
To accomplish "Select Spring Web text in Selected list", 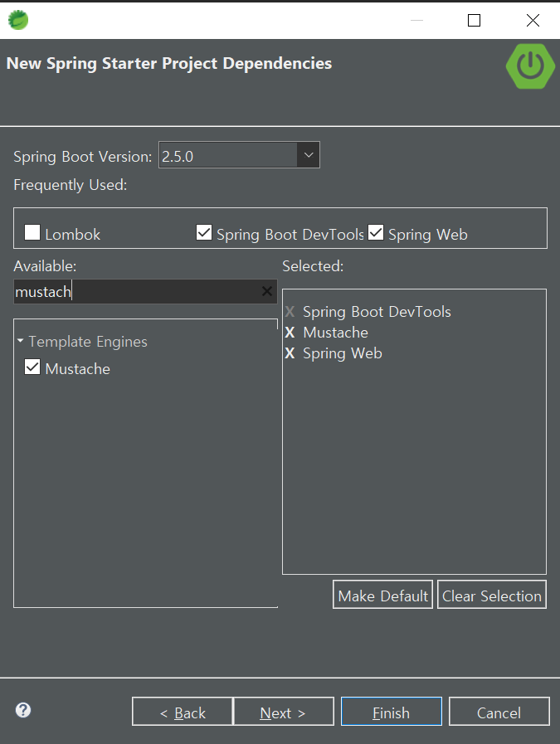I will (342, 353).
